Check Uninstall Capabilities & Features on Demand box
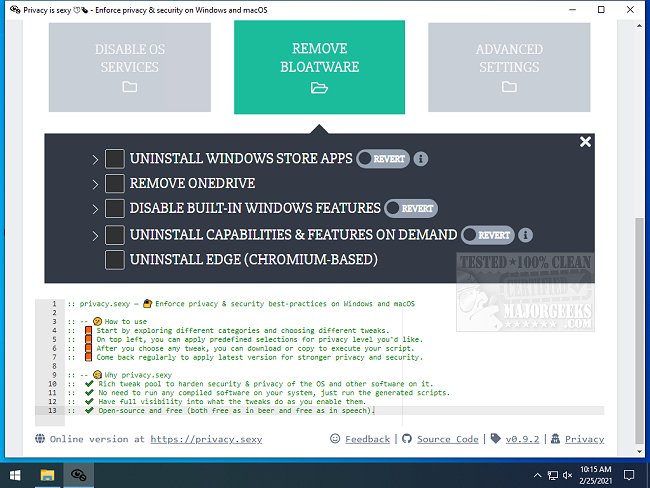This screenshot has height=488, width=650. pos(115,235)
